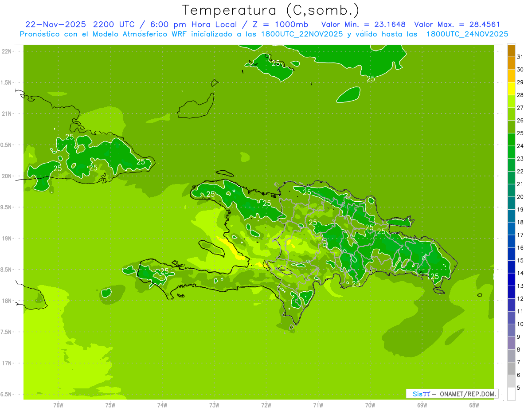Pick the legend swatch between 26 and 27
532x411 pixels.
pyautogui.click(x=511, y=114)
